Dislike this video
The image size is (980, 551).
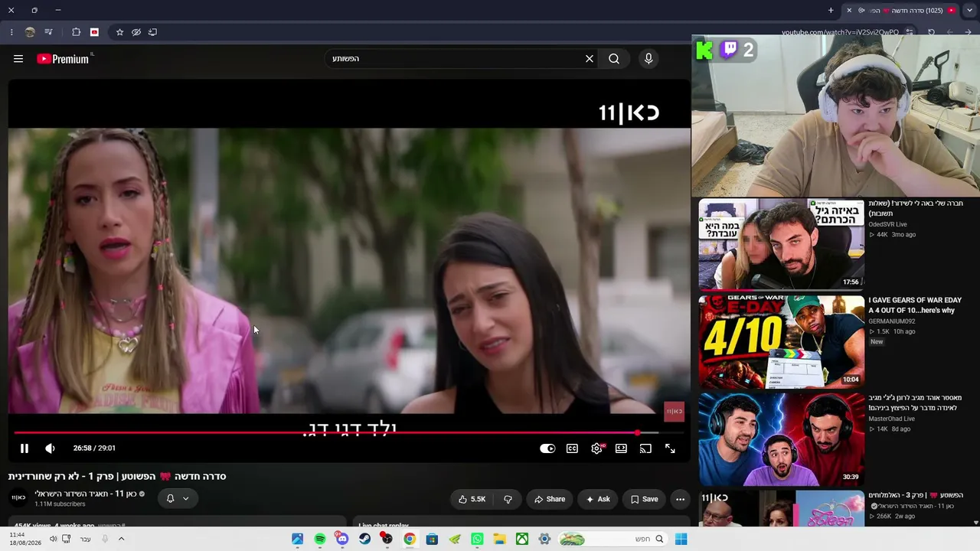pos(508,499)
